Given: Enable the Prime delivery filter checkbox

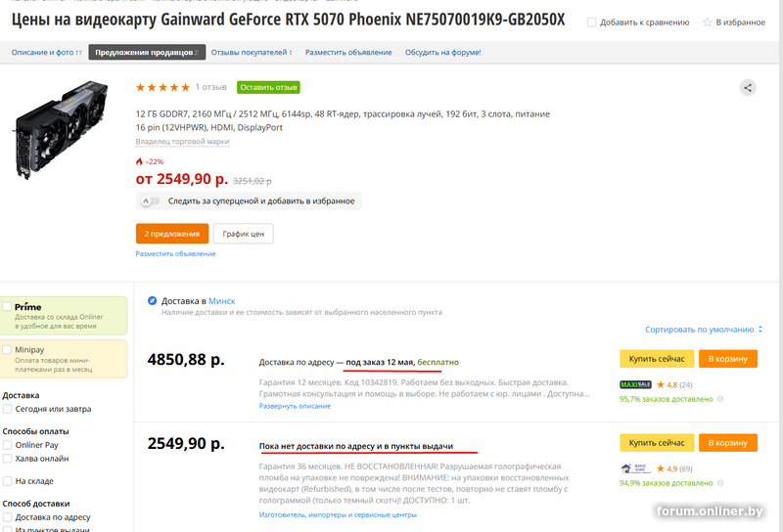Looking at the screenshot, I should click(x=7, y=306).
